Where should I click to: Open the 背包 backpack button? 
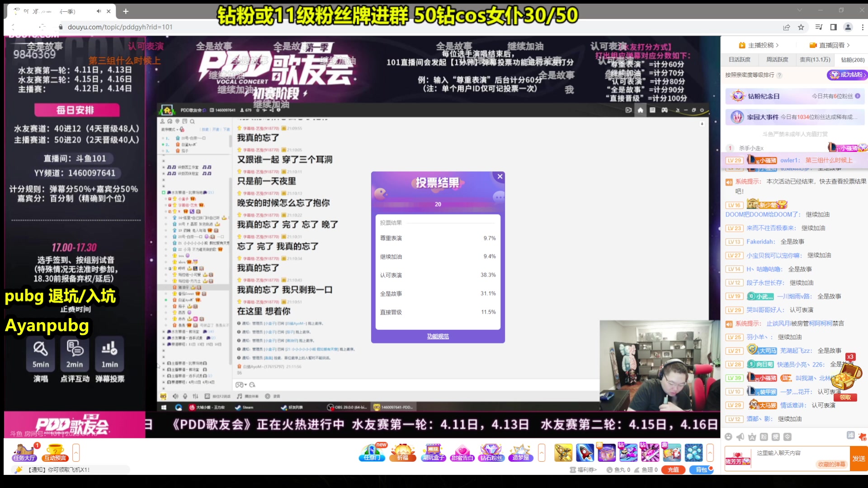[x=701, y=470]
